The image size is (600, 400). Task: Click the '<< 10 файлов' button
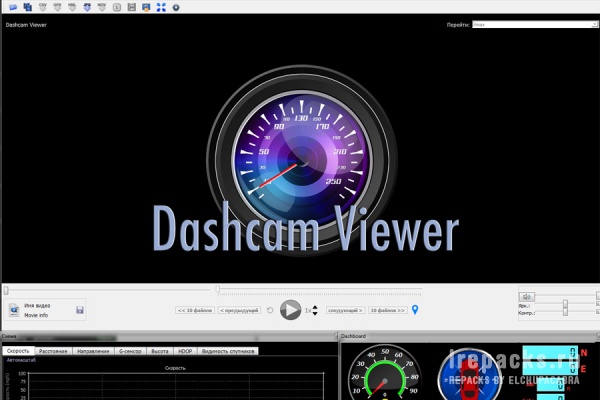[195, 310]
